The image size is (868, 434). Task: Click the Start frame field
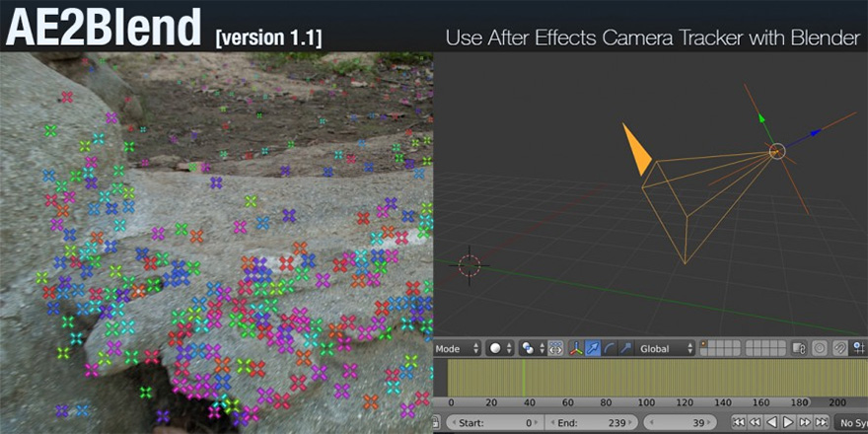coord(495,423)
